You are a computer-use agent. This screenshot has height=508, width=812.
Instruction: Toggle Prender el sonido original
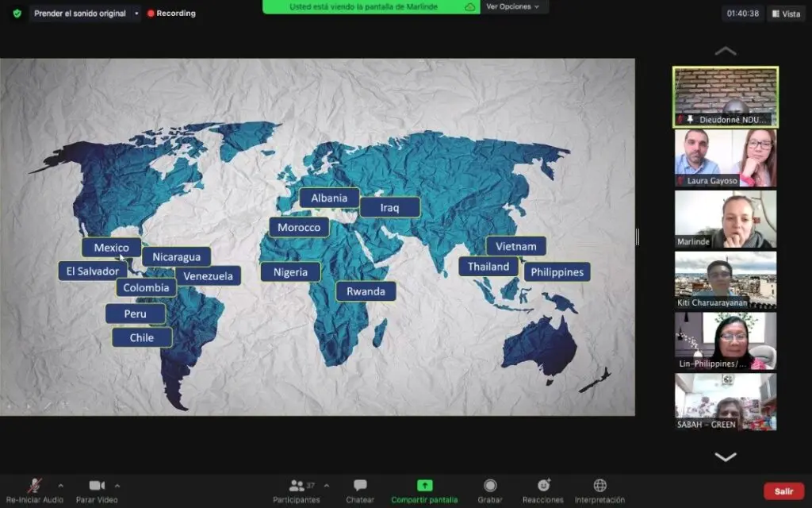tap(79, 13)
